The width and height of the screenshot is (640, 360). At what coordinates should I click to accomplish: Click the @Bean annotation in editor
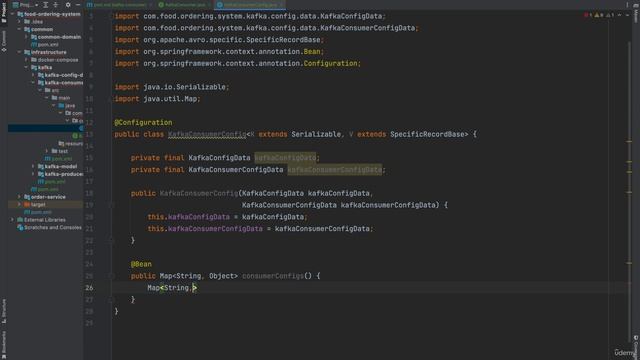pos(141,264)
